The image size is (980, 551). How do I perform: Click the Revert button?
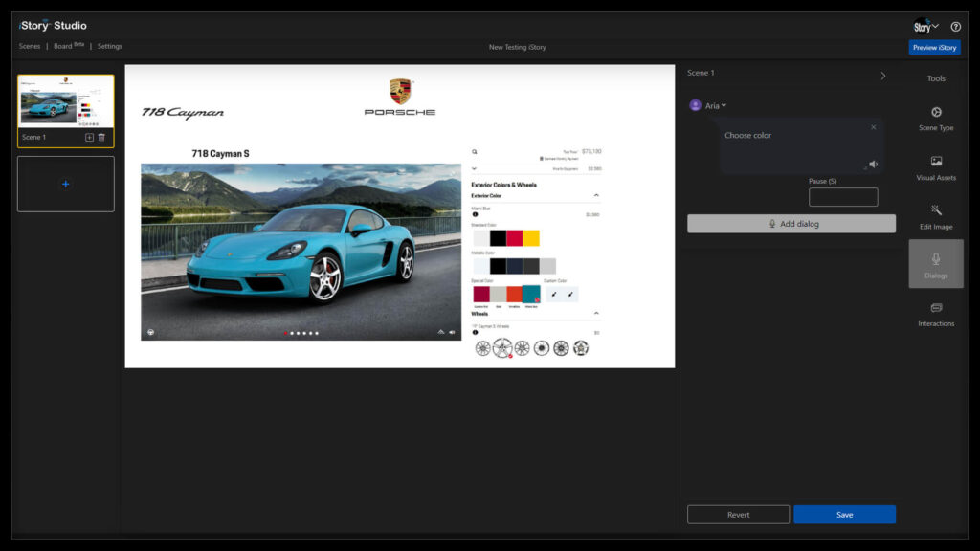(738, 515)
